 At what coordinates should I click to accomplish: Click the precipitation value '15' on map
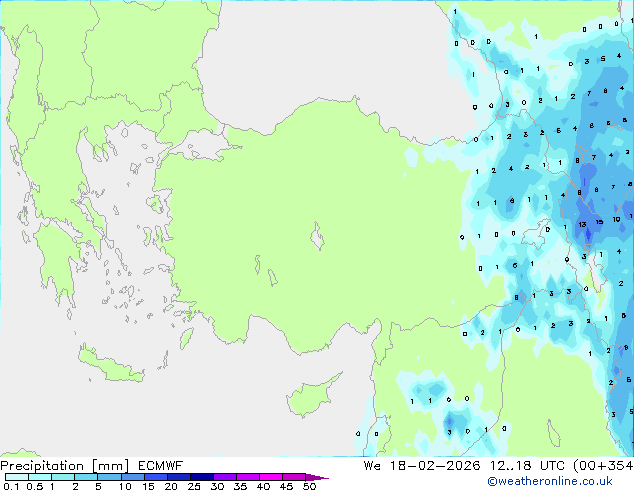pyautogui.click(x=599, y=222)
